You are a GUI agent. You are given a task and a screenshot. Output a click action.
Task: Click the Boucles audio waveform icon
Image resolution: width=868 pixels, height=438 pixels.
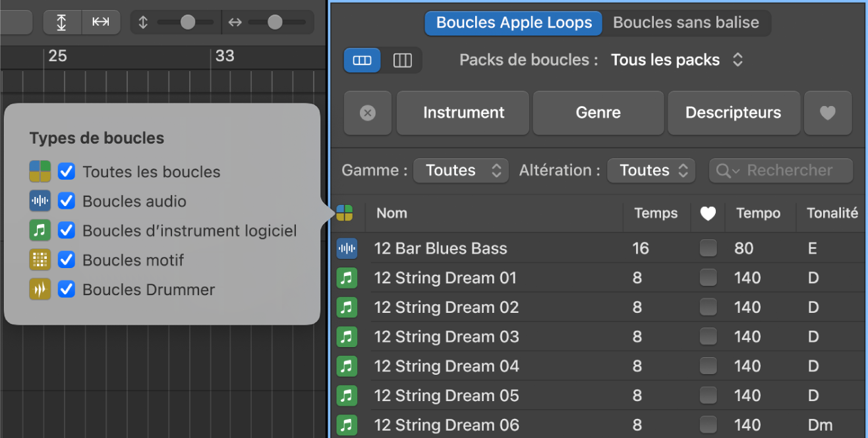40,201
